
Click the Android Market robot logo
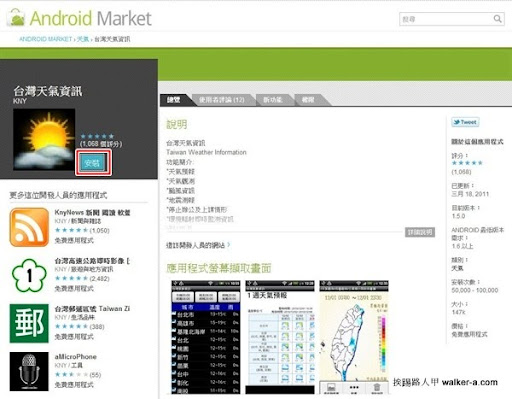17,18
